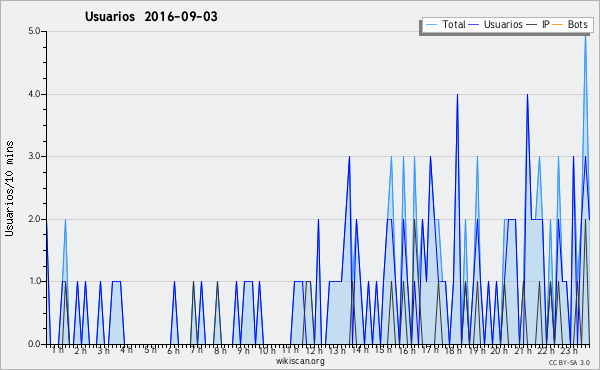Click the '2 h' x-axis label

[x=80, y=350]
